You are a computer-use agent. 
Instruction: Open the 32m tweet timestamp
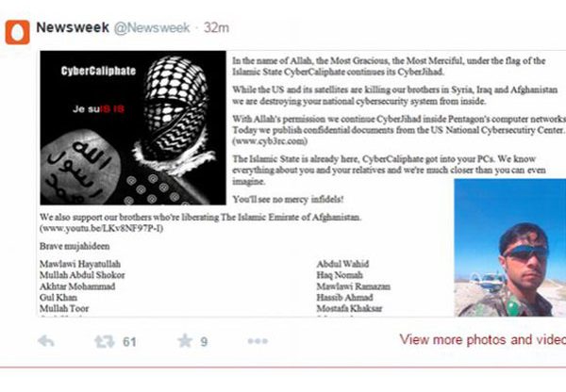(216, 27)
